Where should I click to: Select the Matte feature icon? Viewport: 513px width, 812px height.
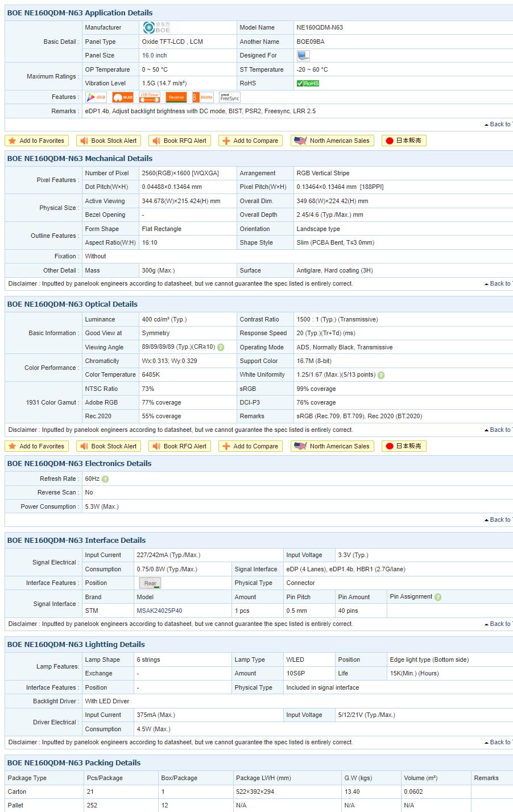203,97
